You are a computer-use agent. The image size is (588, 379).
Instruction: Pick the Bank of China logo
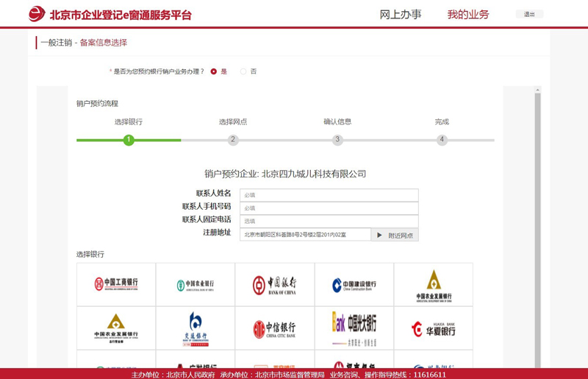pos(275,285)
